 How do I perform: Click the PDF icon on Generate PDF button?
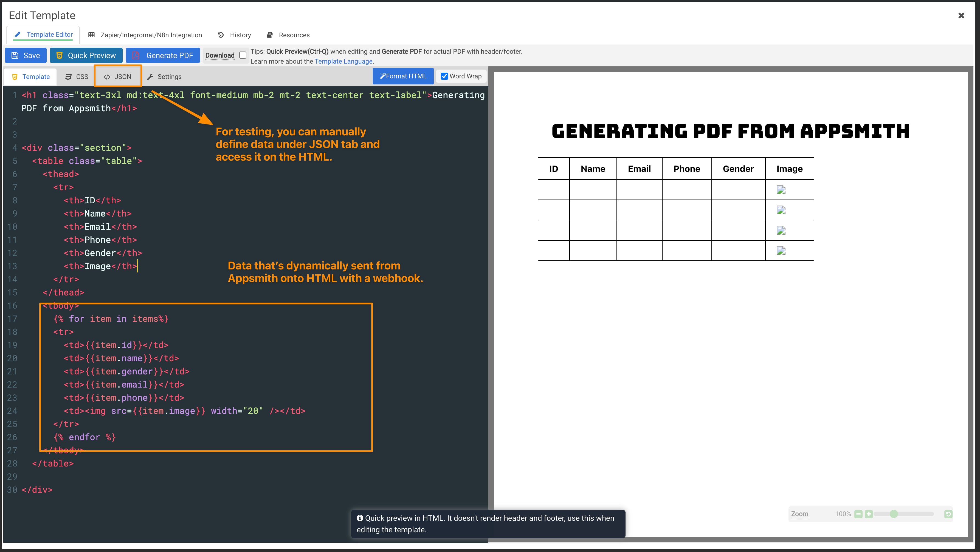coord(136,55)
